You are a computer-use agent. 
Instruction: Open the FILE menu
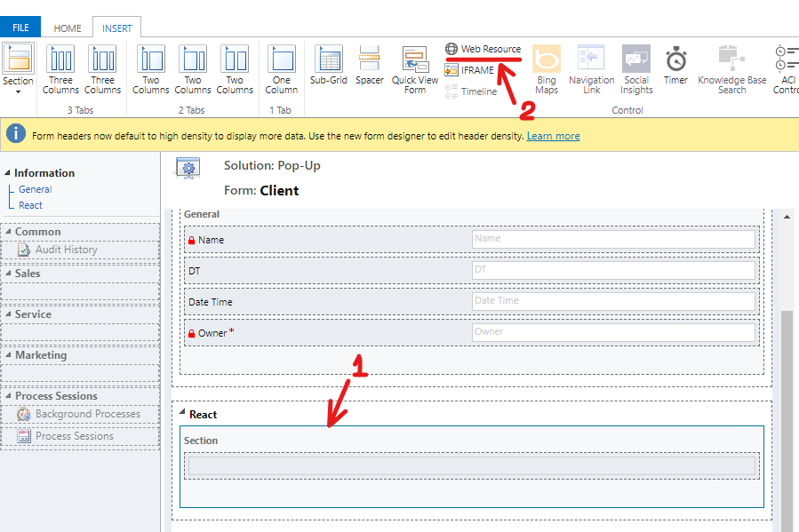click(20, 28)
